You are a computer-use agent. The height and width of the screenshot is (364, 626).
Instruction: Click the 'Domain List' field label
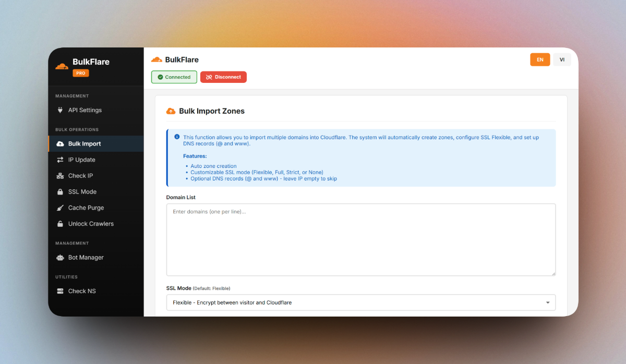(x=181, y=197)
